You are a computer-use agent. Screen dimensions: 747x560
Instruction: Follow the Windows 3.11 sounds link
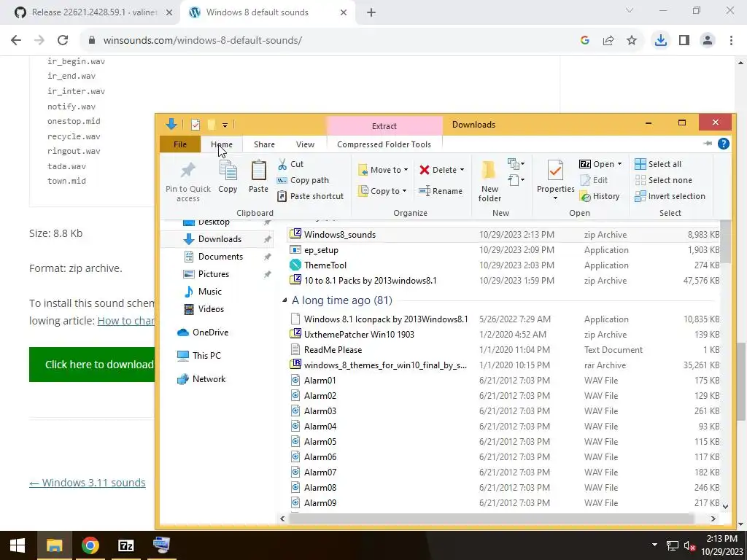tap(88, 483)
